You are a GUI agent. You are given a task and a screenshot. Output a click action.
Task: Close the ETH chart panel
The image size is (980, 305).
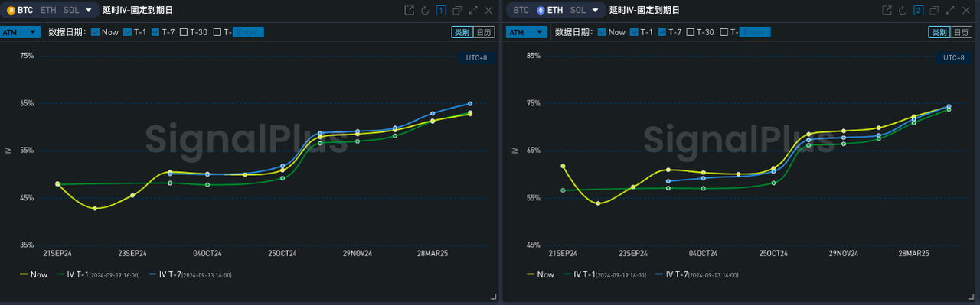965,11
